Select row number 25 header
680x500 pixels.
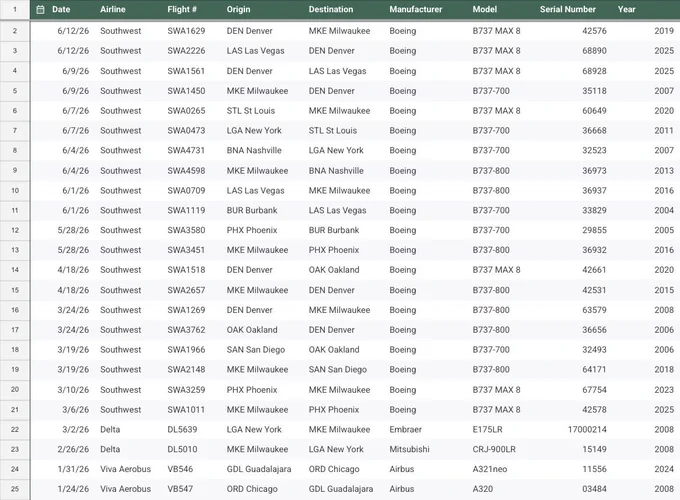coord(15,489)
